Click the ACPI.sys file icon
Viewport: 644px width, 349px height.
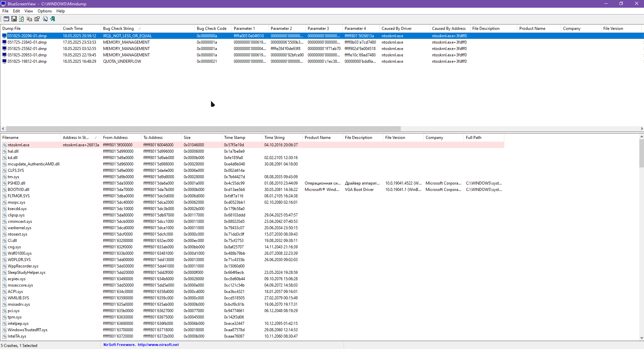click(x=5, y=292)
